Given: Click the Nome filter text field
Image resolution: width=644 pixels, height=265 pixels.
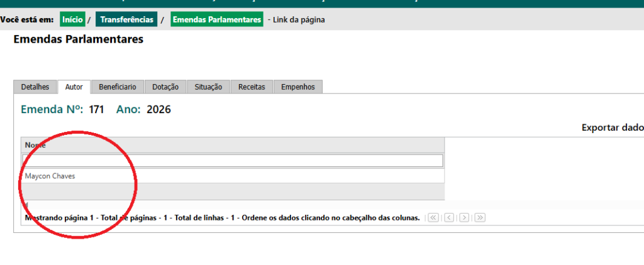Looking at the screenshot, I should tap(233, 161).
